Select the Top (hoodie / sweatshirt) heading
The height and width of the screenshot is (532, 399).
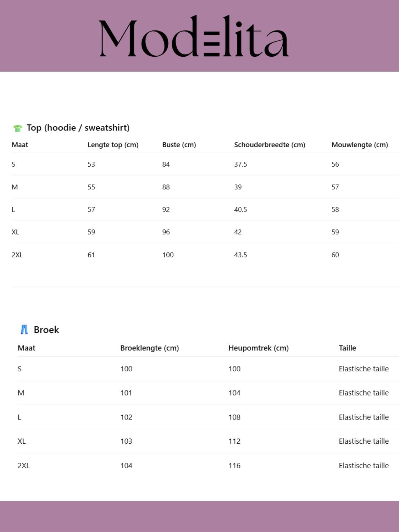point(78,128)
